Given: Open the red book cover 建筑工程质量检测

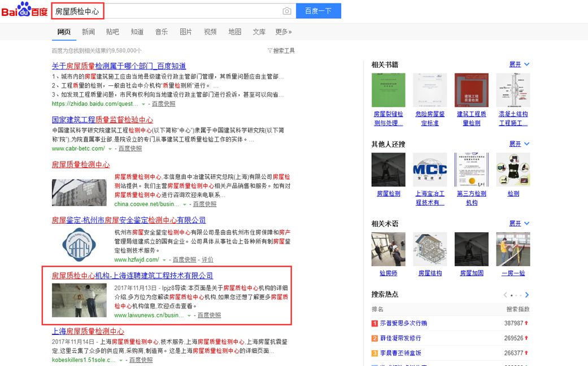Looking at the screenshot, I should click(x=472, y=90).
